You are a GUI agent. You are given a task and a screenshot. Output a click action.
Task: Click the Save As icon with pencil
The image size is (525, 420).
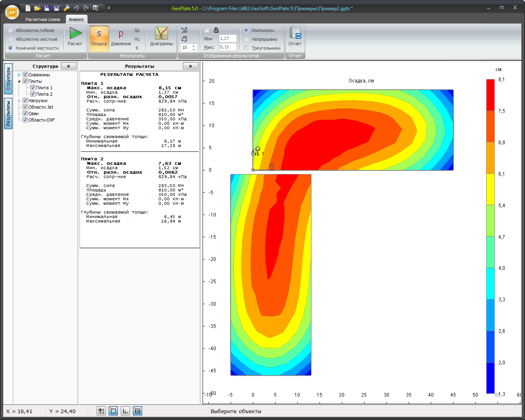point(57,8)
